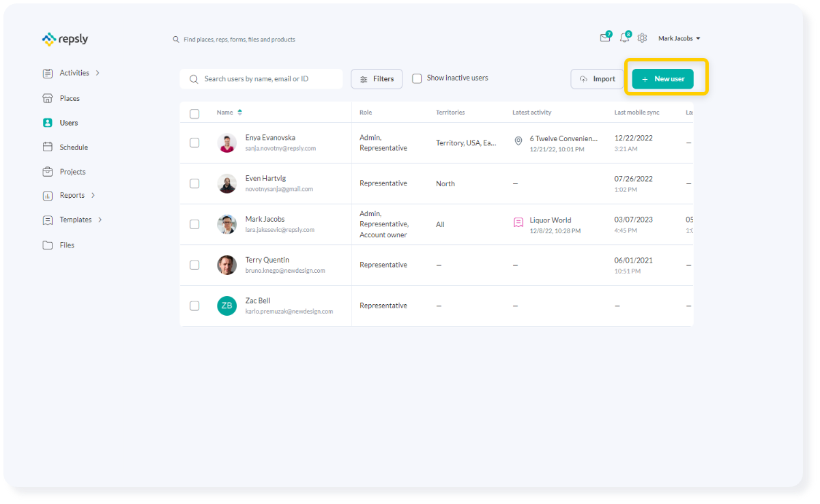Viewport: 820px width, 504px height.
Task: Open the messages envelope icon showing 7 unread
Action: click(x=604, y=38)
